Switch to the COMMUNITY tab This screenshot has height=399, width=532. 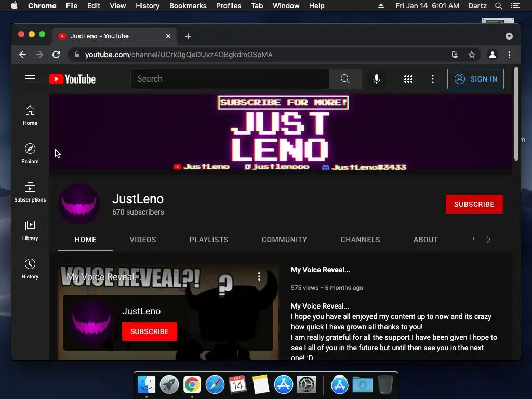(x=284, y=240)
